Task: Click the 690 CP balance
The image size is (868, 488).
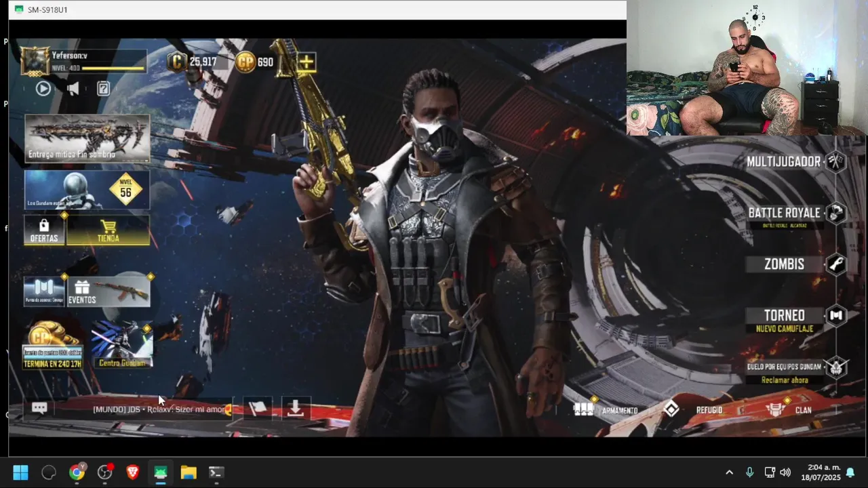Action: 265,62
